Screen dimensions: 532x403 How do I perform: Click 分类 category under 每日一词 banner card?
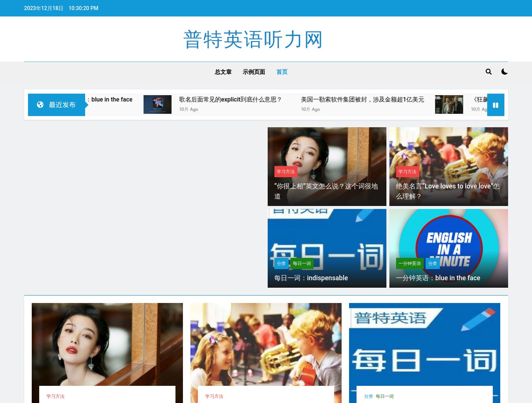(x=368, y=396)
